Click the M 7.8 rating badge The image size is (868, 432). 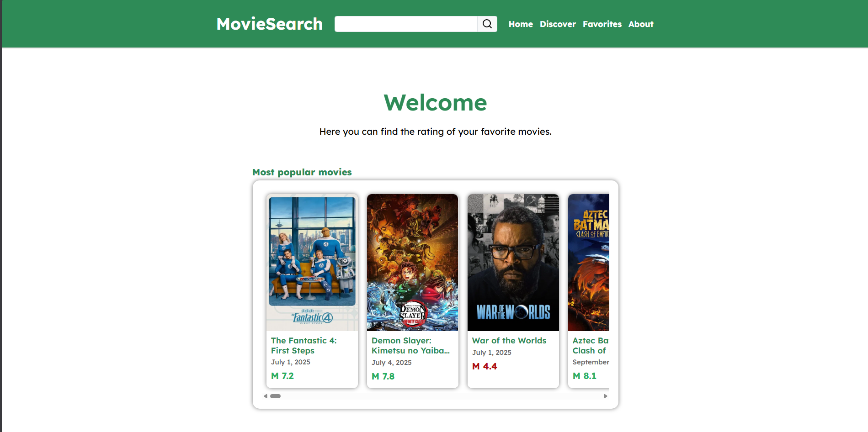click(x=383, y=376)
